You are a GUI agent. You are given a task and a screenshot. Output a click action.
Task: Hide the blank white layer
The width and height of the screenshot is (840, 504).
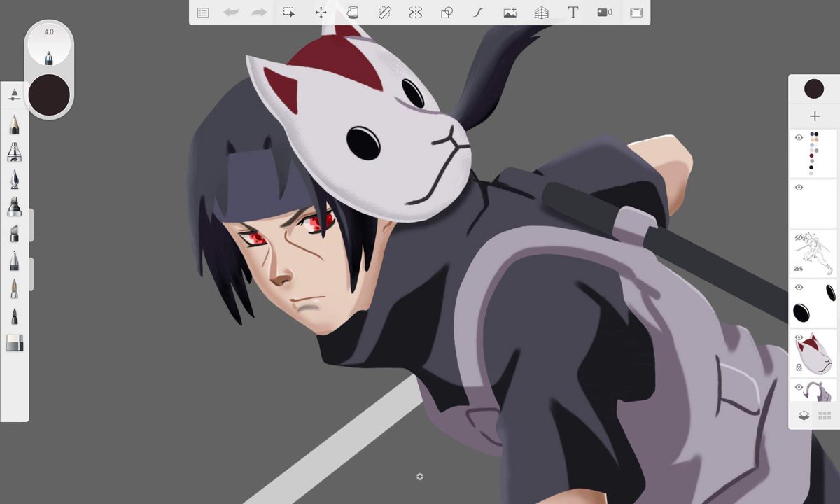799,188
